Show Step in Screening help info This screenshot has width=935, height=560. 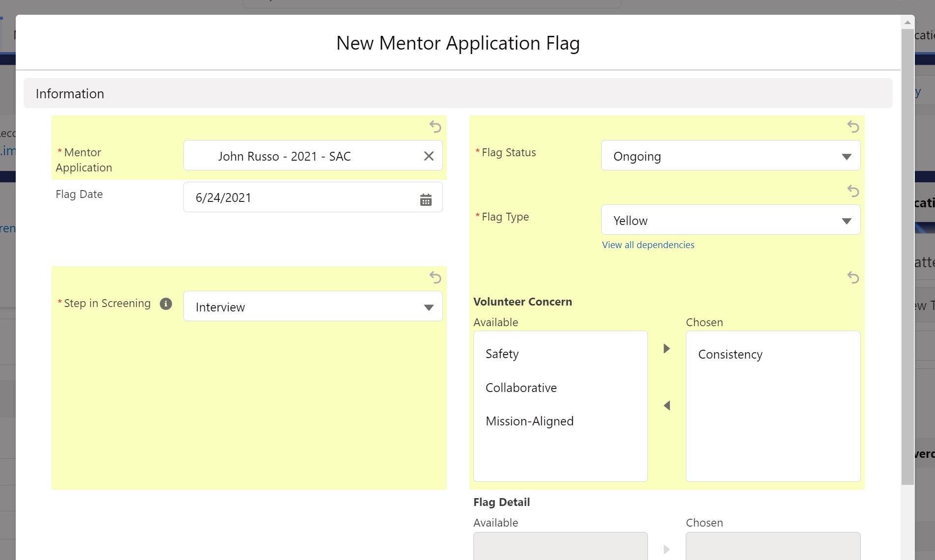[166, 304]
